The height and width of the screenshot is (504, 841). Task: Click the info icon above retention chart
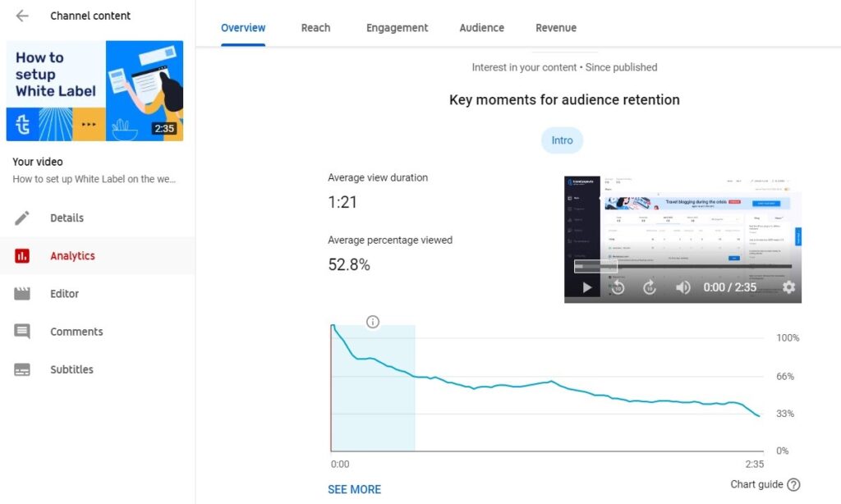[373, 322]
